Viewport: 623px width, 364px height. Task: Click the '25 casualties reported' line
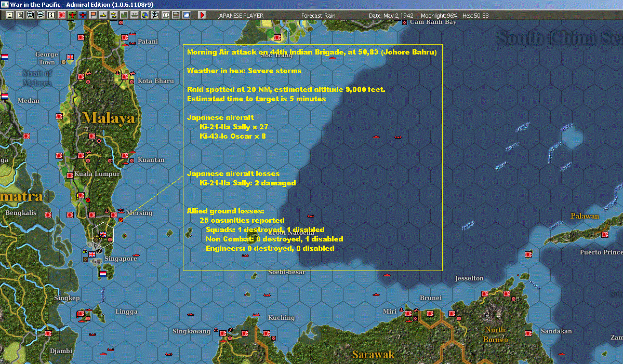coord(242,220)
